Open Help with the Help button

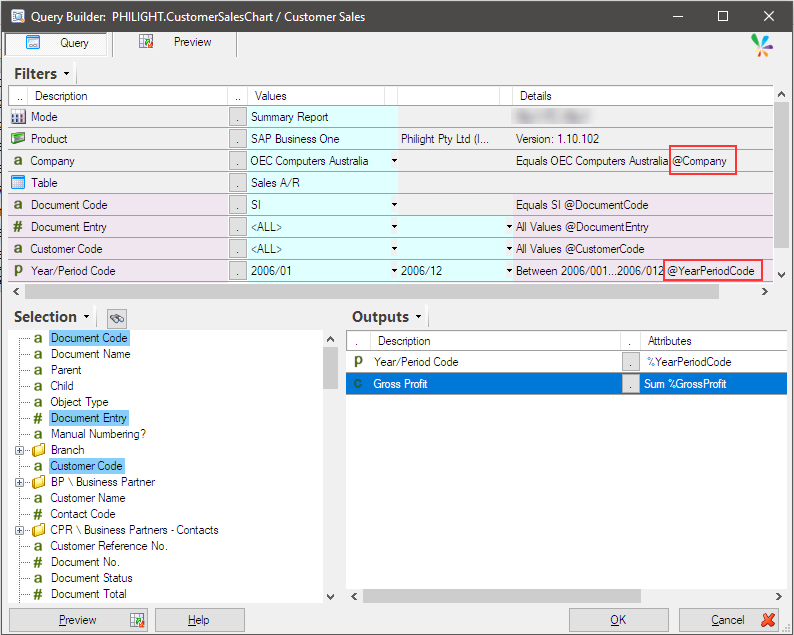200,620
